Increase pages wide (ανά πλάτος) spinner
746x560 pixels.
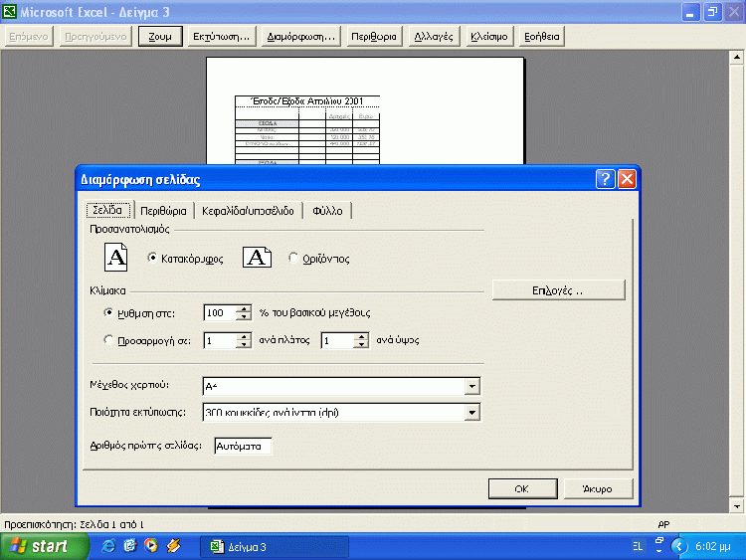(244, 336)
